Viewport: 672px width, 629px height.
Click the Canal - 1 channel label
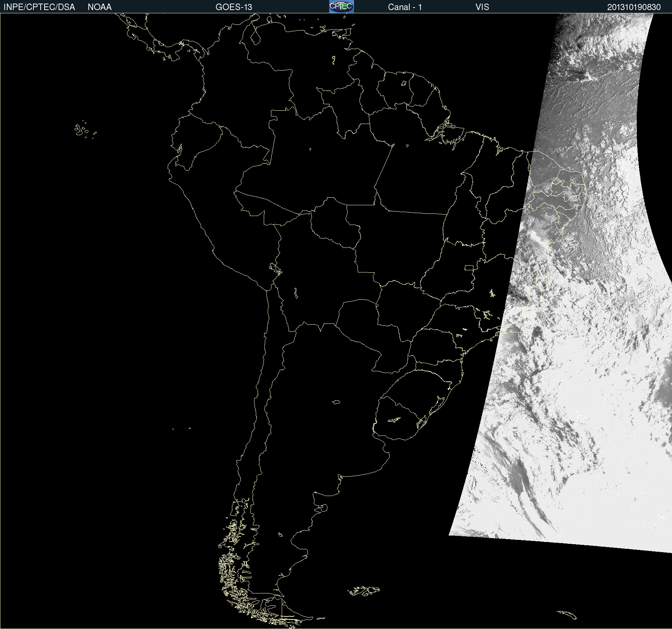pos(405,7)
